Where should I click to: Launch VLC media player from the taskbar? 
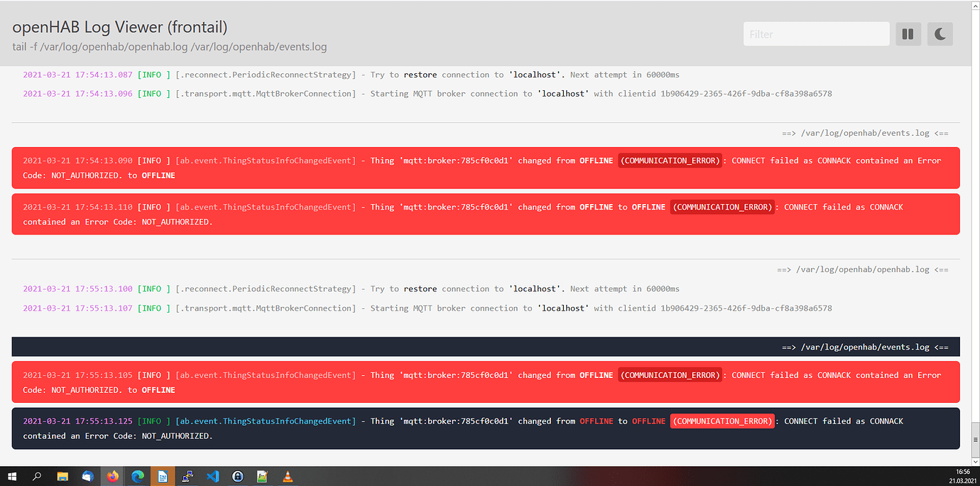tap(288, 476)
